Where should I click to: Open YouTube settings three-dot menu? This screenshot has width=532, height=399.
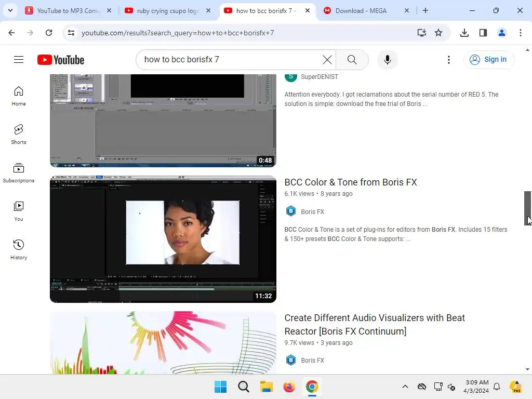point(448,60)
